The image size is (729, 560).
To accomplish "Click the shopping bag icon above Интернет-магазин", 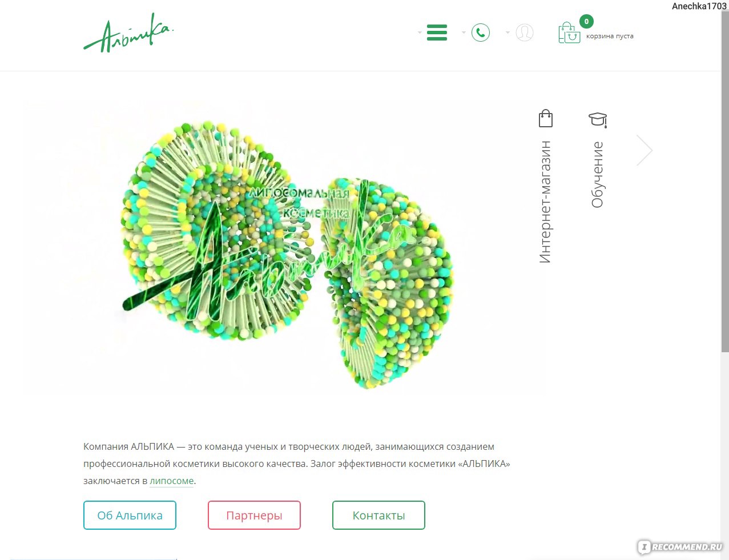I will coord(546,118).
